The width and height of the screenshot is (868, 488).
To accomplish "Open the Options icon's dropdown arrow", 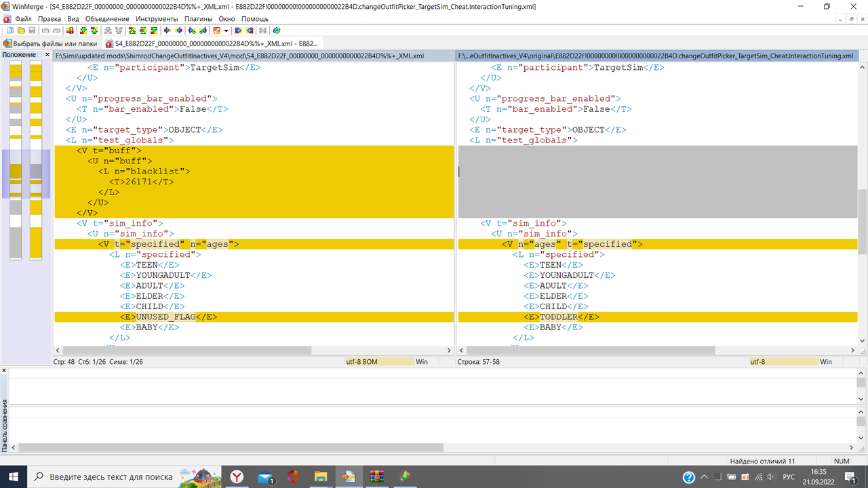I will 226,30.
